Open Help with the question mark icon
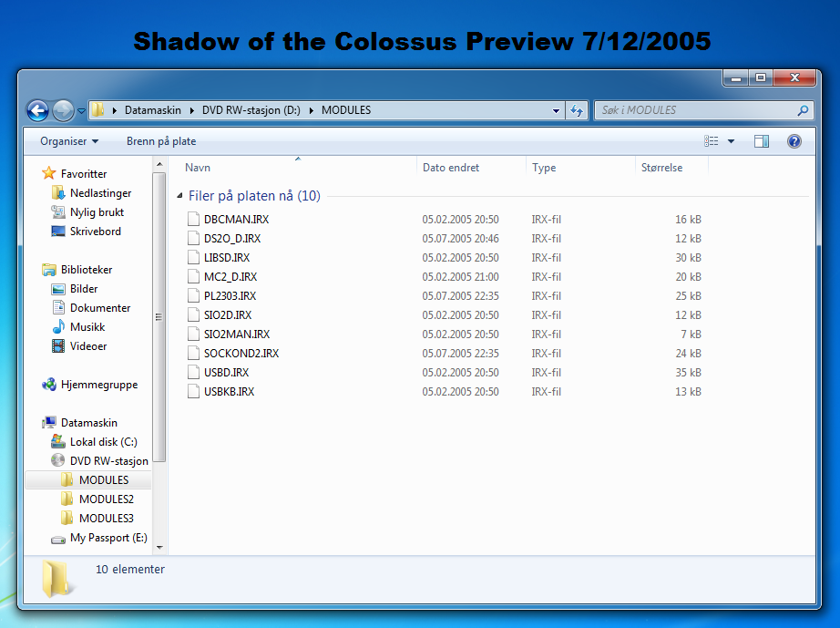This screenshot has height=628, width=840. click(x=794, y=141)
